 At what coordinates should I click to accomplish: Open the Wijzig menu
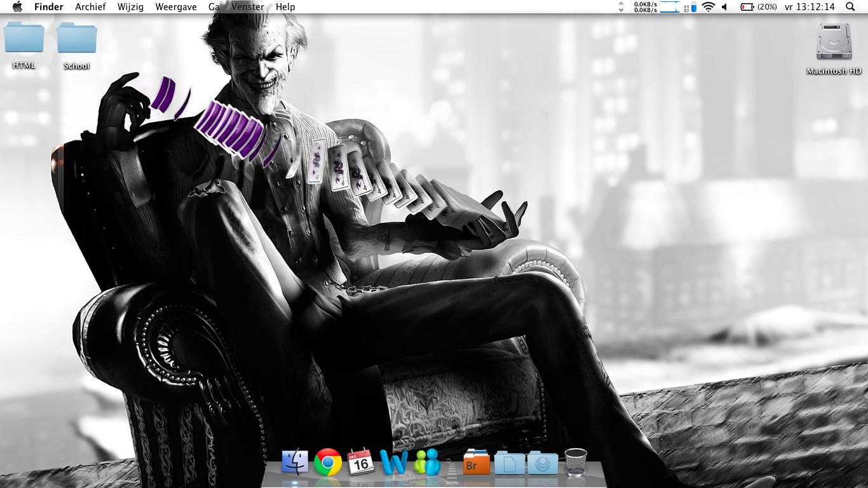pyautogui.click(x=130, y=7)
